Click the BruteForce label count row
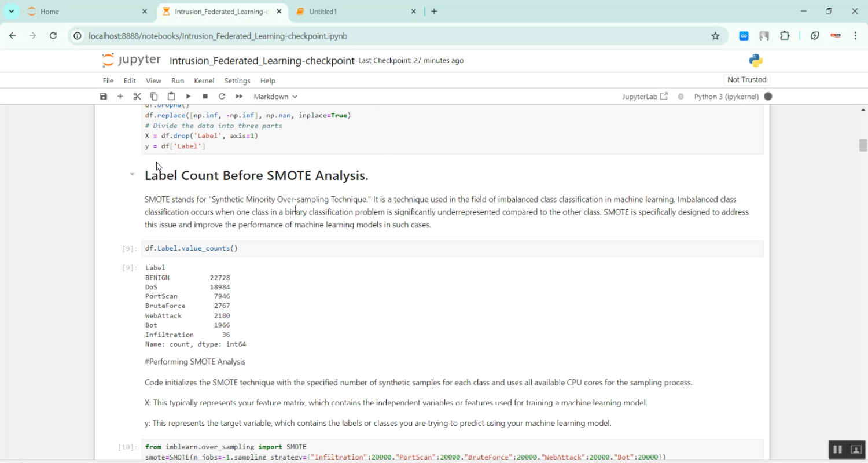 (x=187, y=306)
